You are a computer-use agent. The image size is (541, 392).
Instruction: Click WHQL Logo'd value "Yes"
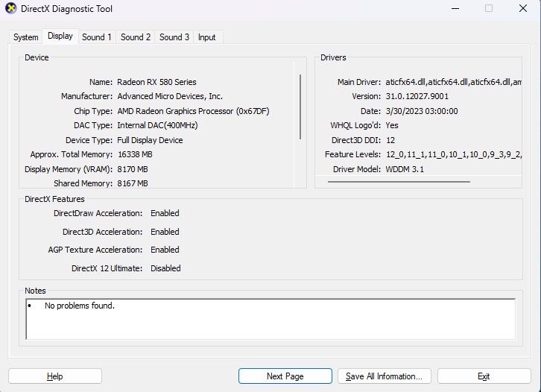pos(392,125)
